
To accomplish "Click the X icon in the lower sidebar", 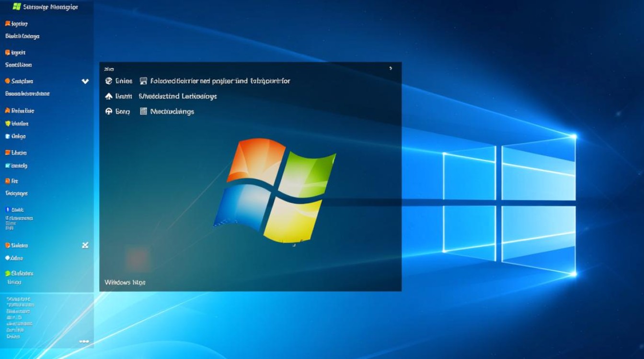I will 85,245.
